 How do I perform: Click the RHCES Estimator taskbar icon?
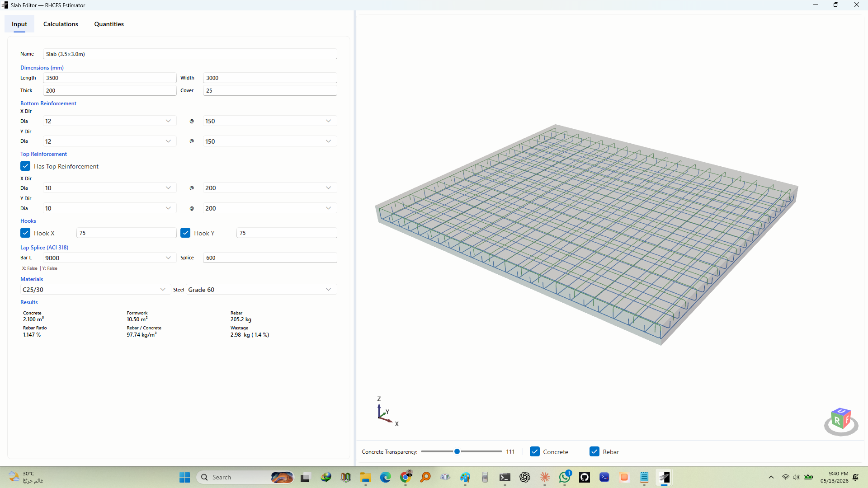(x=664, y=477)
